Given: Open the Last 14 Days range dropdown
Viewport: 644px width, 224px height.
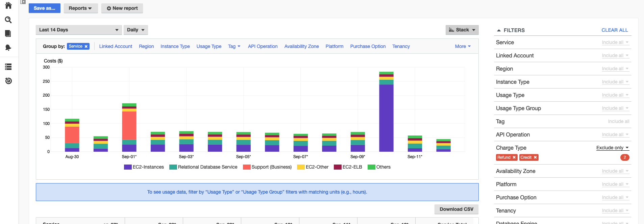Looking at the screenshot, I should 79,30.
